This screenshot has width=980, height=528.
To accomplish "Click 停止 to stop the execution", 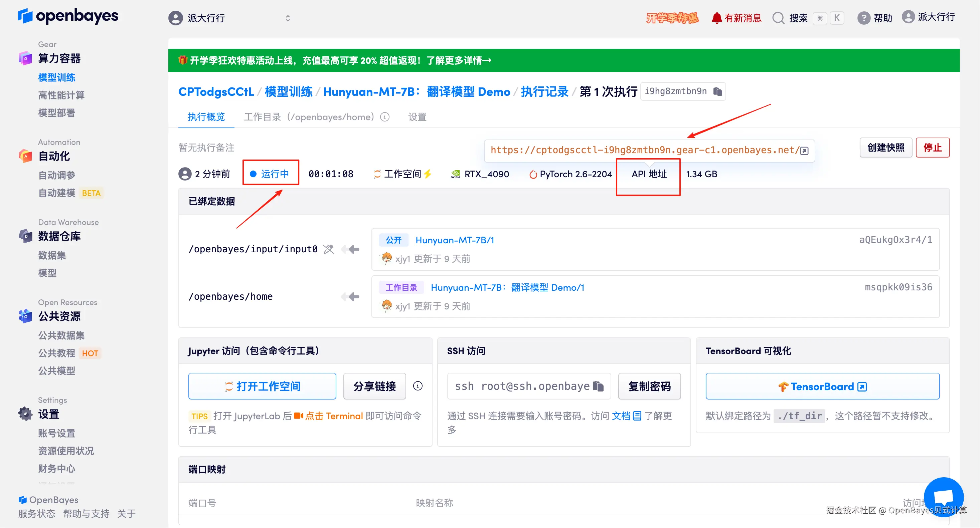I will pos(933,148).
